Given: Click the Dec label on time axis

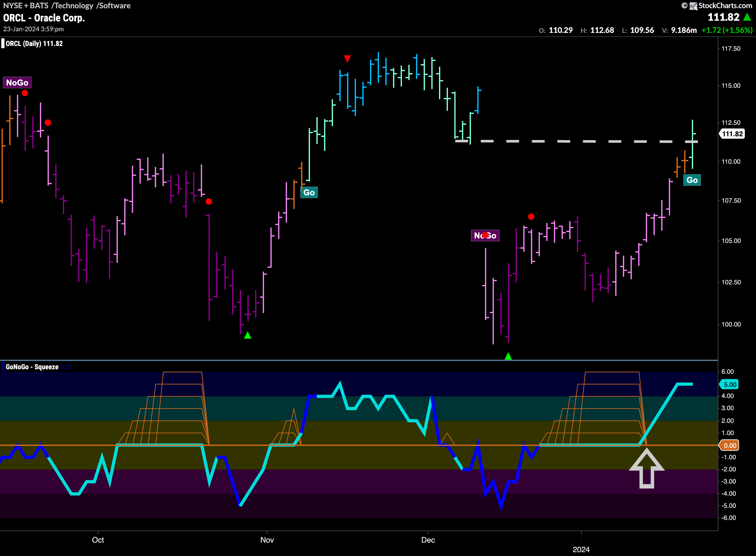Looking at the screenshot, I should tap(428, 540).
